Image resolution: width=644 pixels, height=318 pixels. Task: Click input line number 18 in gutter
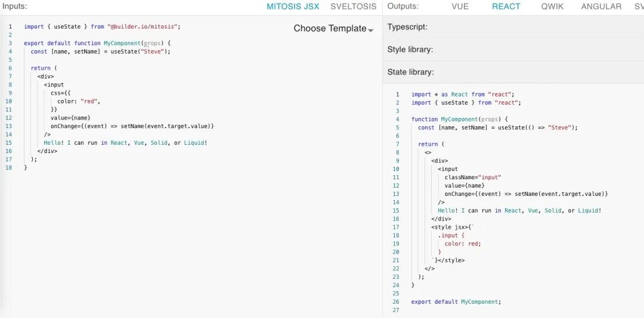[9, 167]
